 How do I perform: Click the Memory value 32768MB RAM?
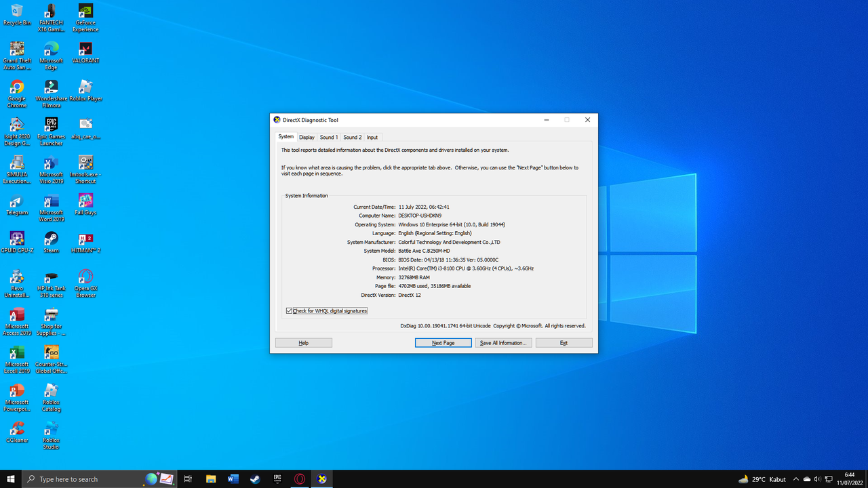point(414,277)
